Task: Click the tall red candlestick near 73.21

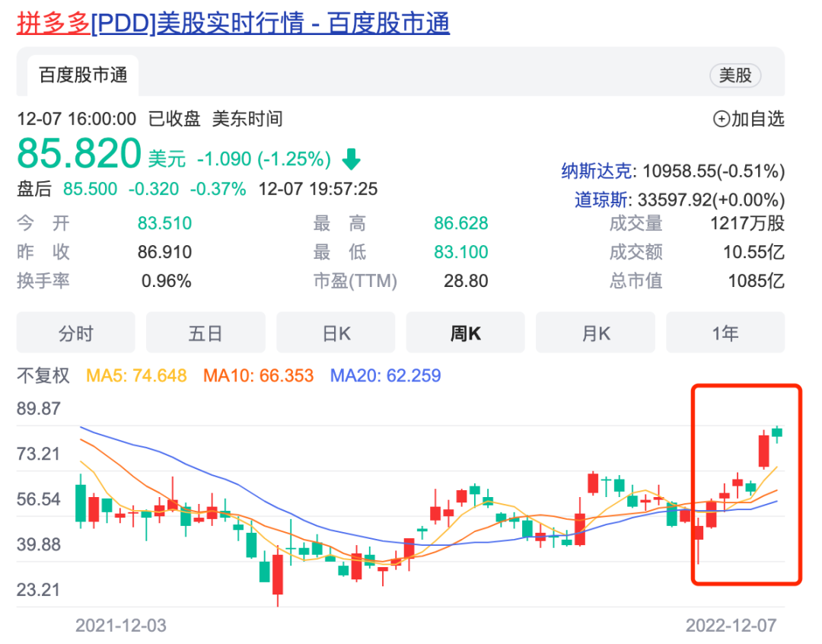Action: point(764,450)
